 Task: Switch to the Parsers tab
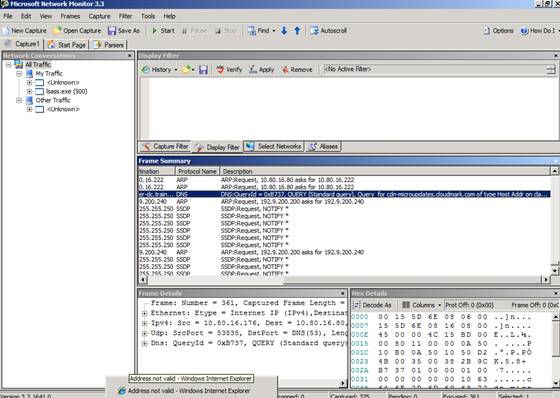coord(108,45)
